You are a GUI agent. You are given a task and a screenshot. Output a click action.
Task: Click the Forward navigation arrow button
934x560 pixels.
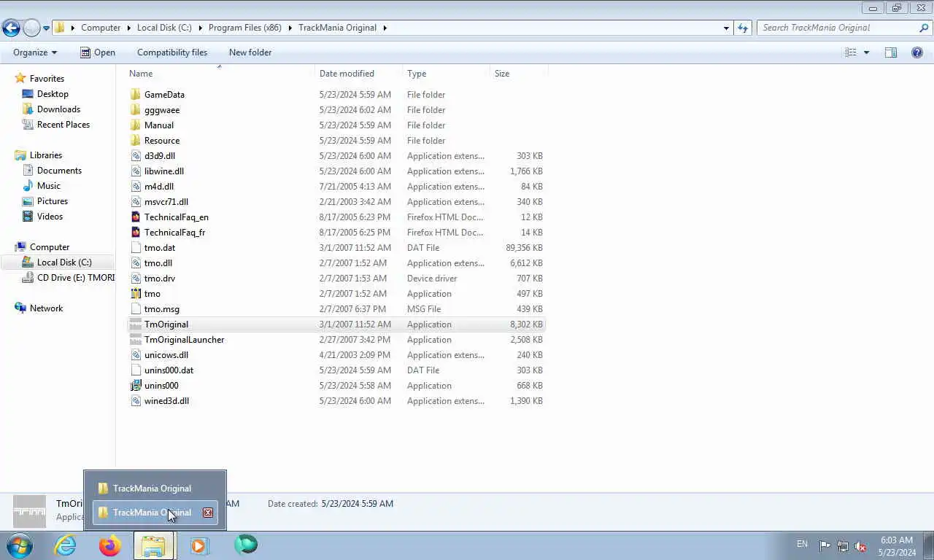31,28
